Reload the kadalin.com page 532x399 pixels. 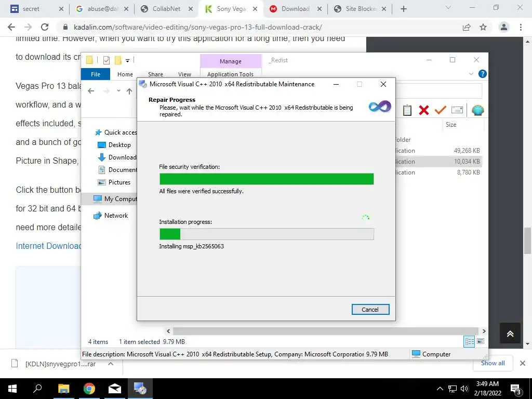pos(45,27)
